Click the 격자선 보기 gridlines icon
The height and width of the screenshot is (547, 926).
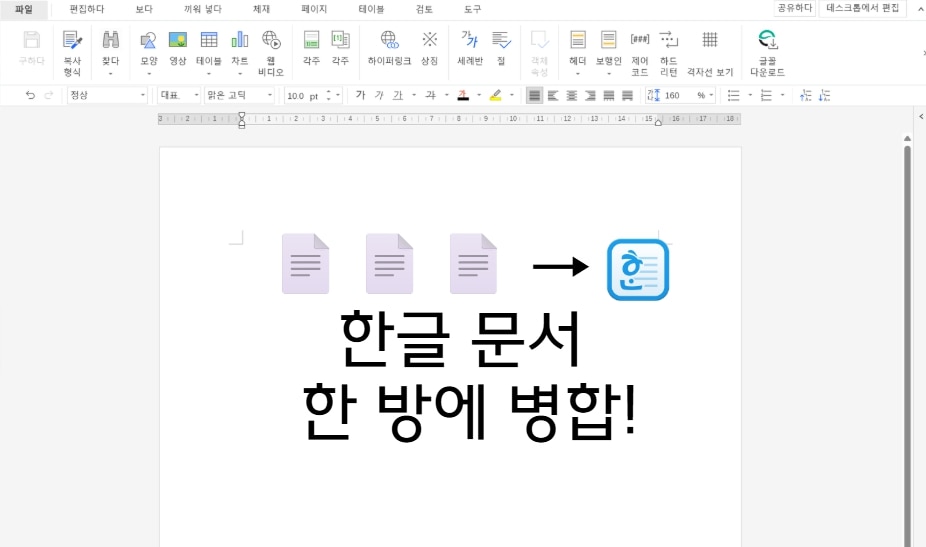(x=710, y=40)
